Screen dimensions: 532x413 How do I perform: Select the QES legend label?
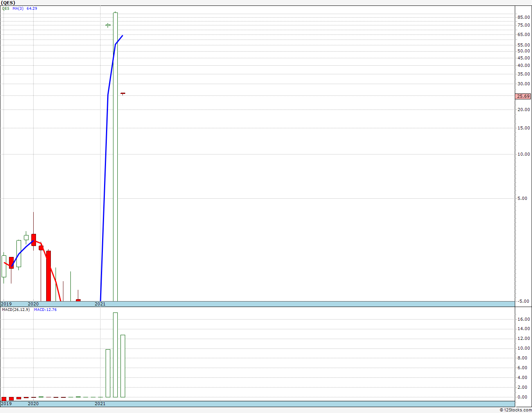5,8
